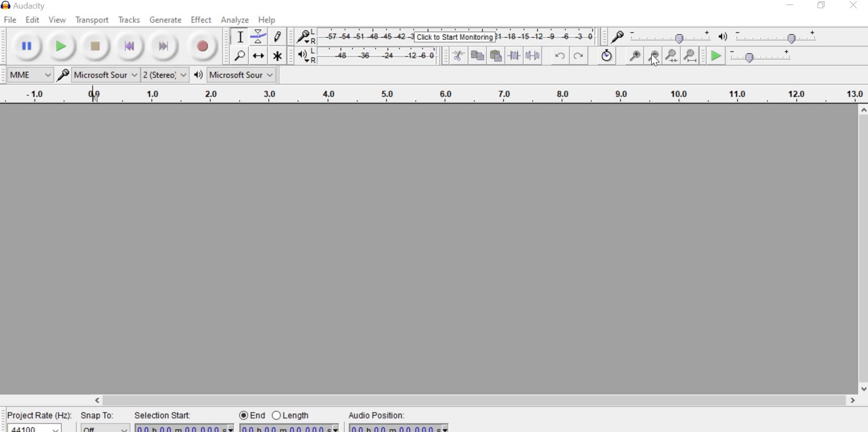
Task: Open the Snap To dropdown
Action: coord(104,428)
